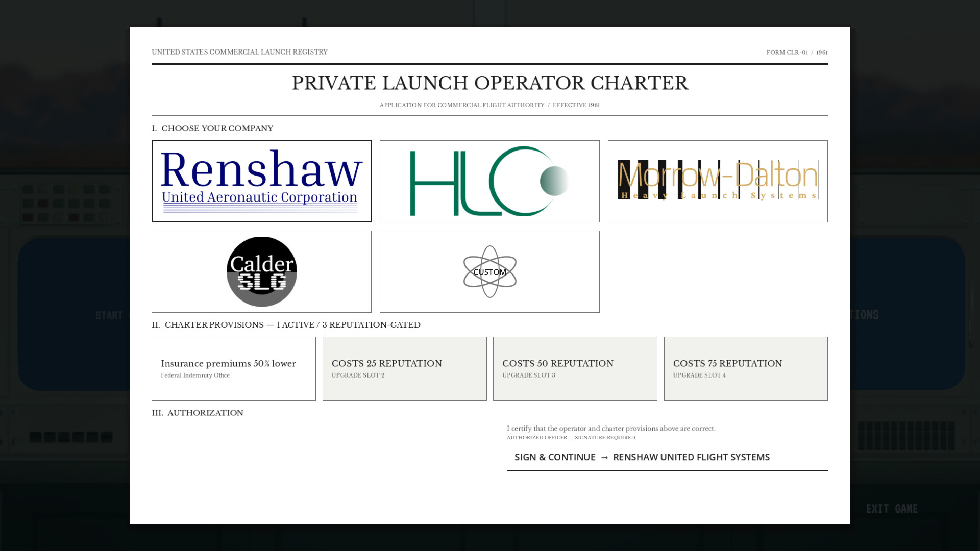This screenshot has height=551, width=980.
Task: Click the Insurance premiums 50% lower provision
Action: click(x=233, y=368)
